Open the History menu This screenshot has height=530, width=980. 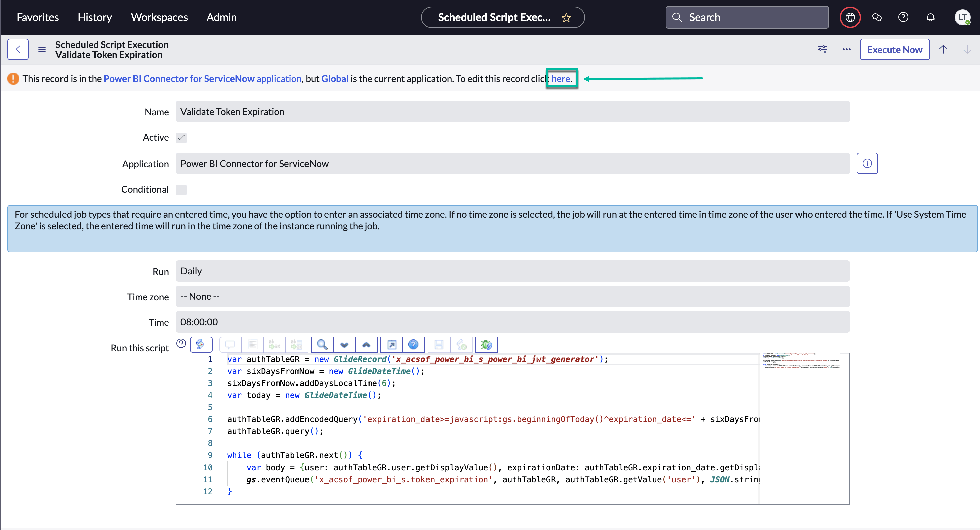click(x=94, y=17)
